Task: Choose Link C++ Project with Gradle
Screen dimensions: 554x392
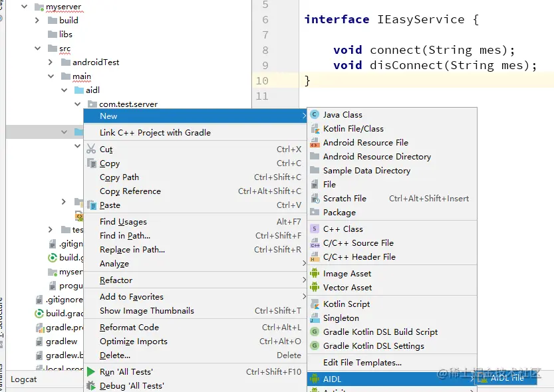Action: [x=195, y=133]
